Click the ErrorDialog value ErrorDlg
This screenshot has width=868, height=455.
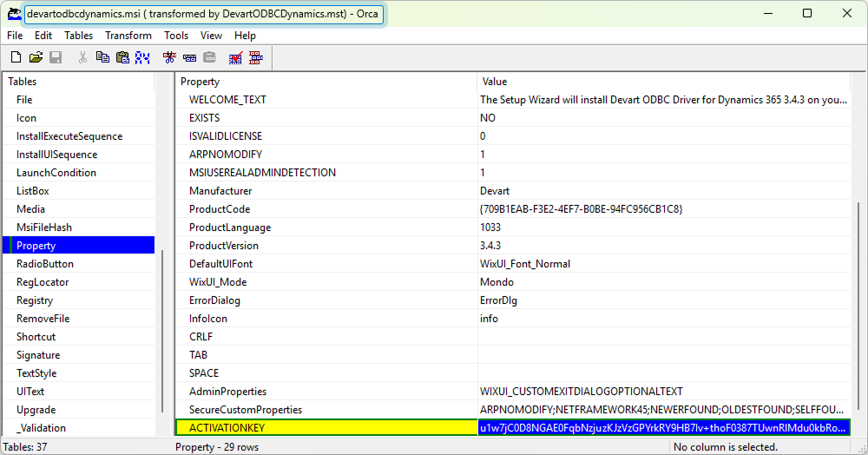tap(664, 300)
